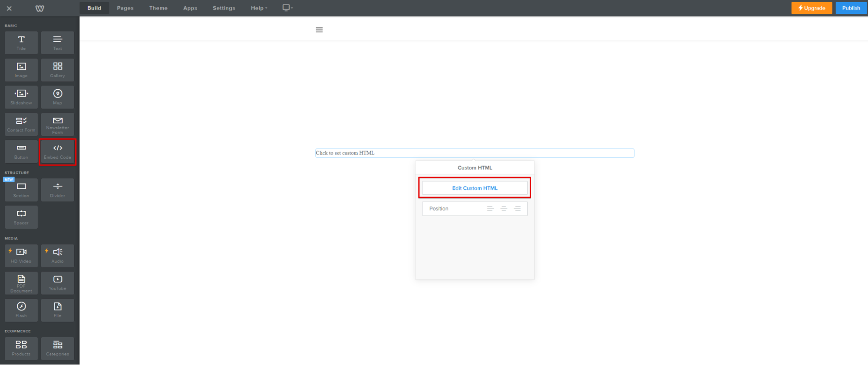Viewport: 868px width, 365px height.
Task: Open the Help dropdown menu
Action: click(x=259, y=8)
